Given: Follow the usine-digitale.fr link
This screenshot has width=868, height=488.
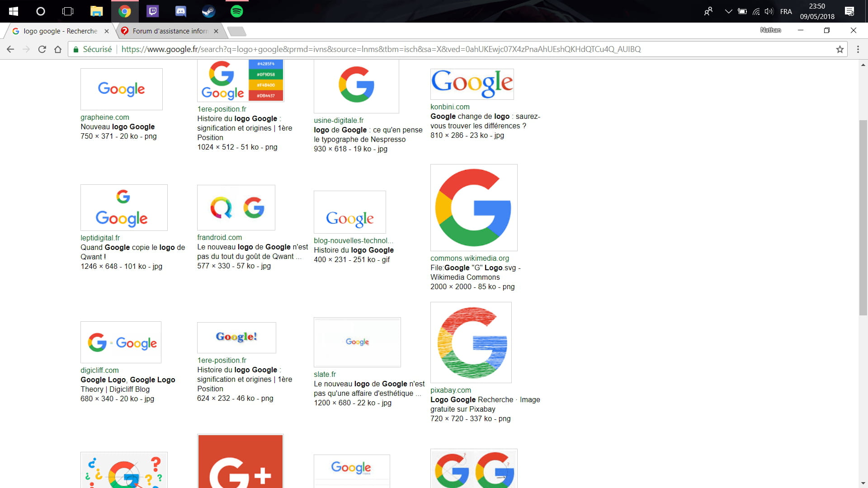Looking at the screenshot, I should click(x=339, y=121).
